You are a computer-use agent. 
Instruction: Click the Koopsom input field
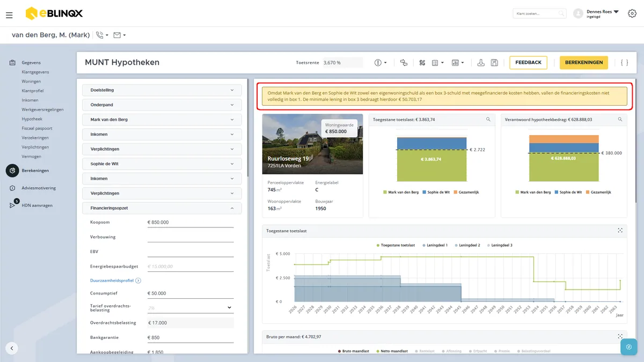pos(191,222)
